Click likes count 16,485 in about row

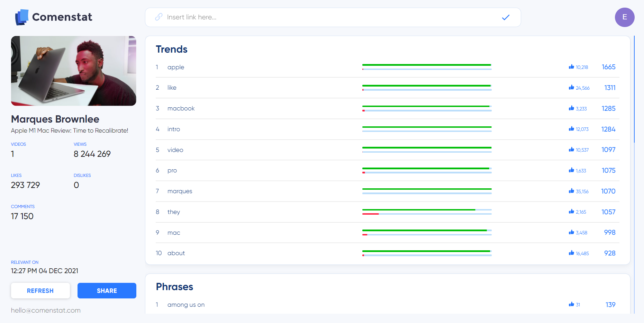click(582, 253)
